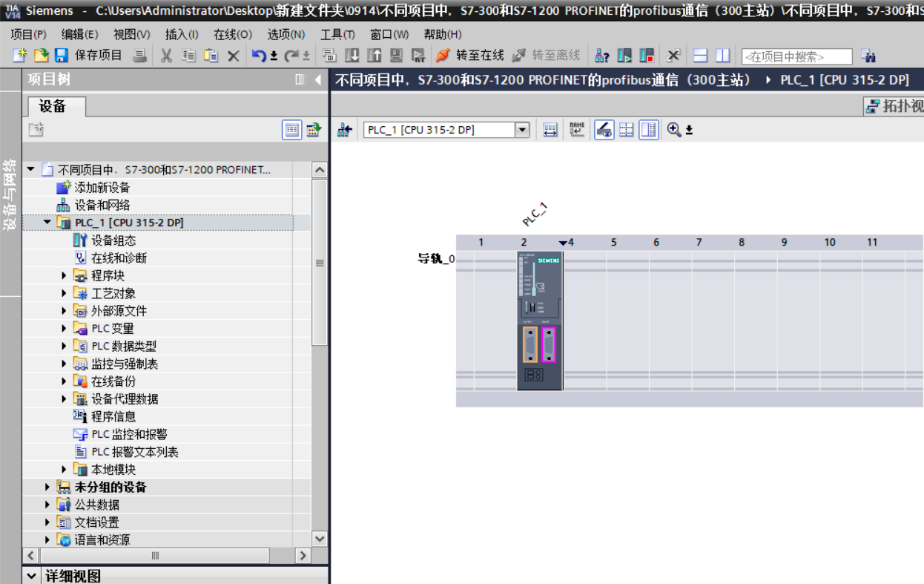The height and width of the screenshot is (584, 924).
Task: Click slot 4 expand arrow on the rail
Action: (x=563, y=243)
